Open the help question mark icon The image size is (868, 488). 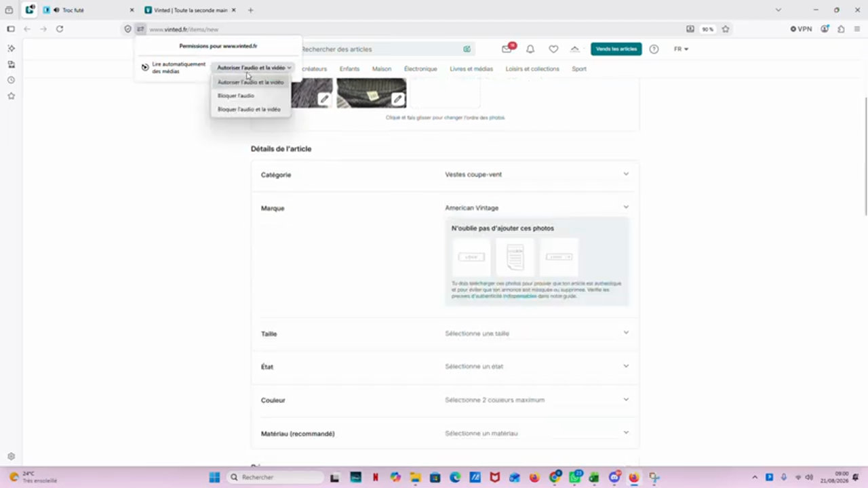pos(654,49)
